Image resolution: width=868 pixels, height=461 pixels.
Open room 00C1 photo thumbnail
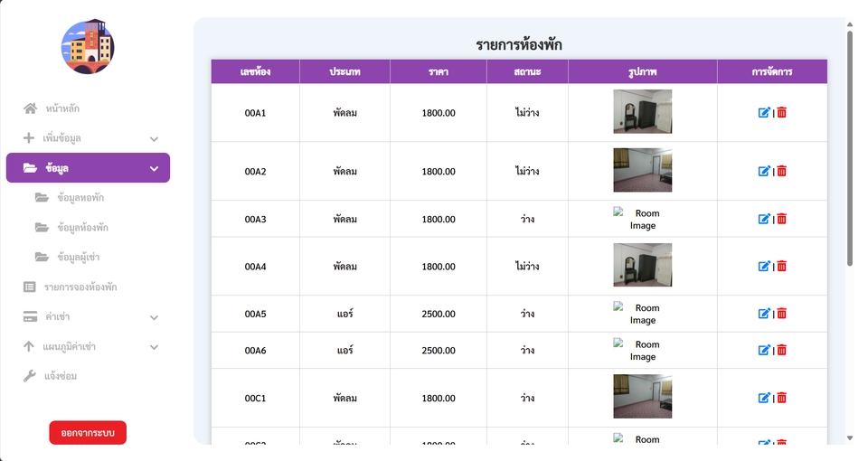coord(643,396)
